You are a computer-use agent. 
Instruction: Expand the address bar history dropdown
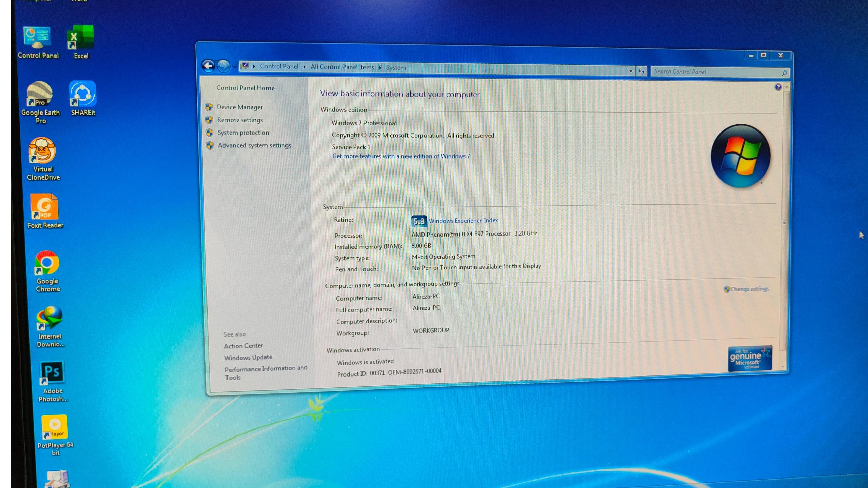pos(630,71)
